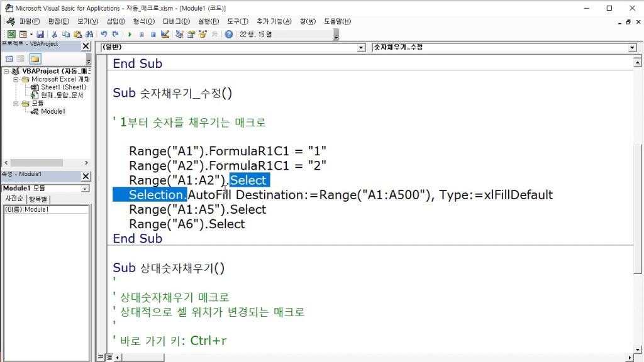Open Help with the blue question mark icon
This screenshot has height=362, width=644.
[x=229, y=34]
